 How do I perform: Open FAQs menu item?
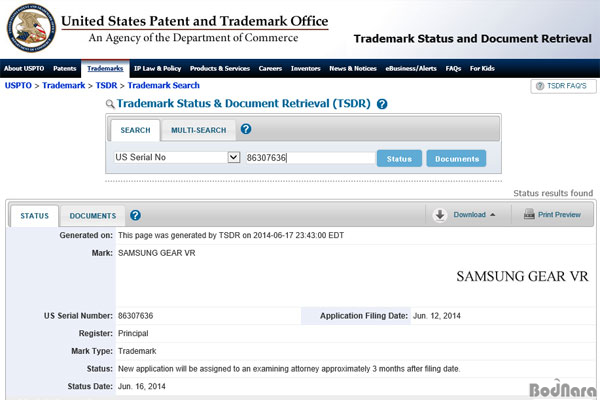click(453, 69)
